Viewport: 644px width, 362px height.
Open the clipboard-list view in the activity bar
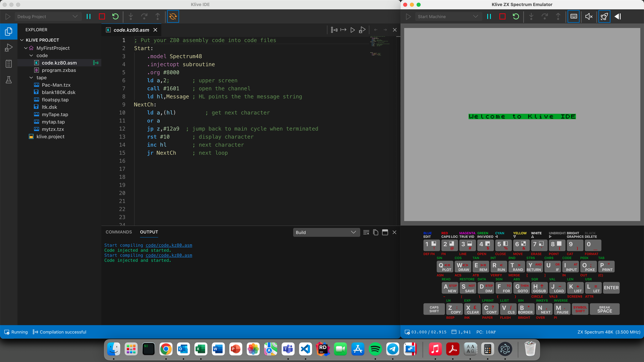click(x=9, y=64)
